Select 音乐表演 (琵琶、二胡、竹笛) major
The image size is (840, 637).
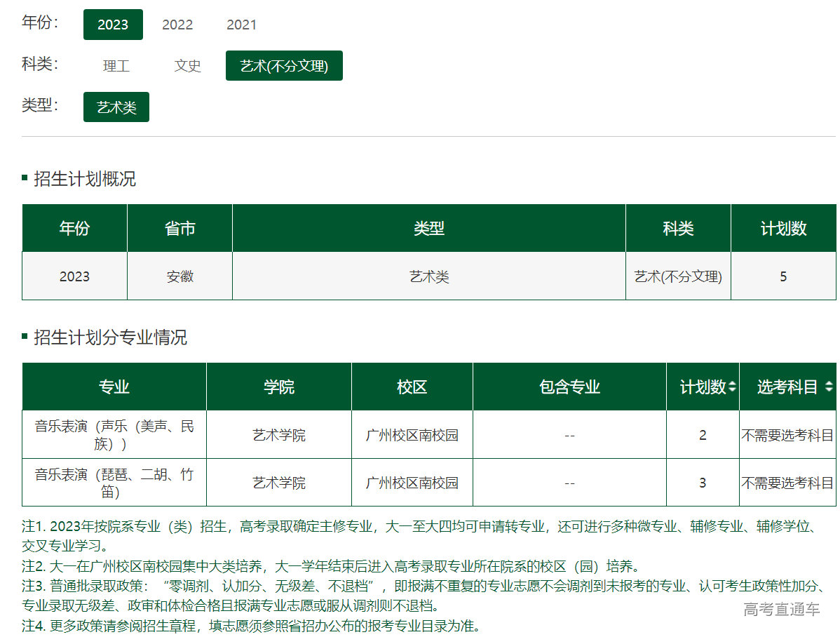pyautogui.click(x=114, y=483)
